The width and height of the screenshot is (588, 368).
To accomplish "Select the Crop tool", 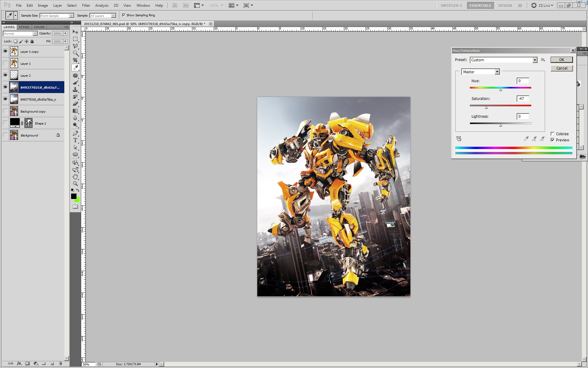I will pos(75,60).
